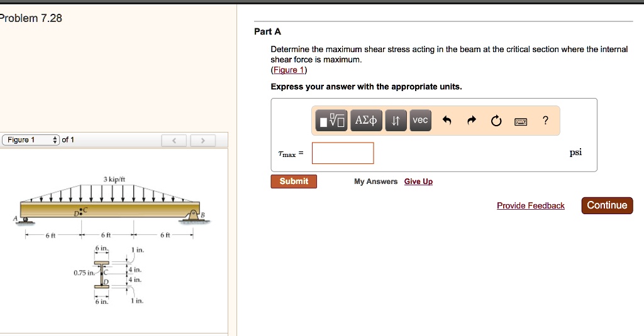Click 'Express your answer with the appropriate units.'
The height and width of the screenshot is (336, 644).
click(367, 87)
